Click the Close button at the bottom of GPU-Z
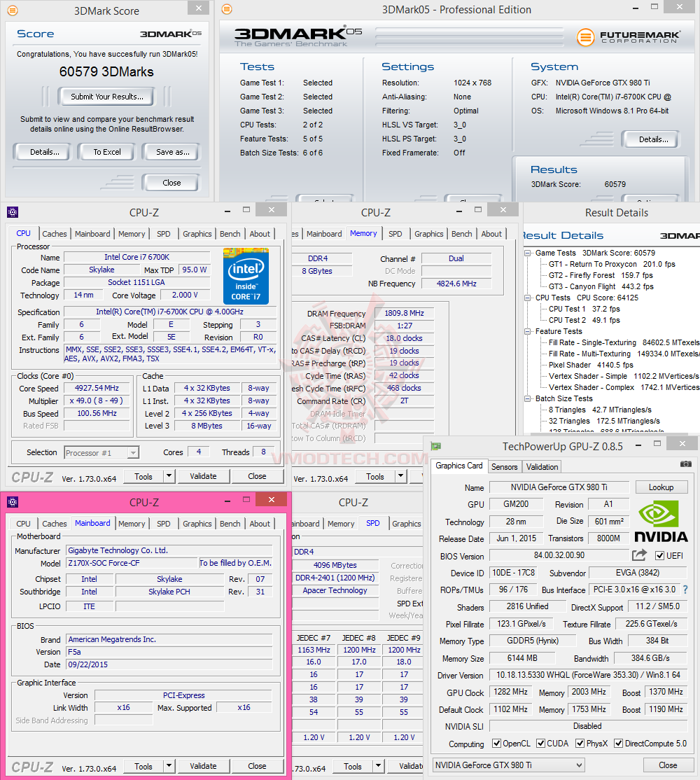Viewport: 700px width, 780px height. tap(668, 765)
